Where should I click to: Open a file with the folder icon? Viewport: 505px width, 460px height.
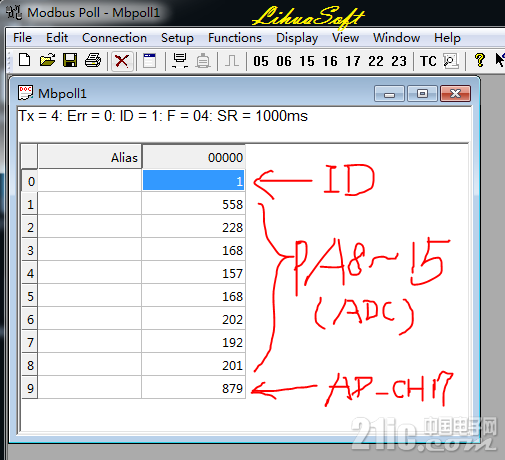(x=47, y=61)
